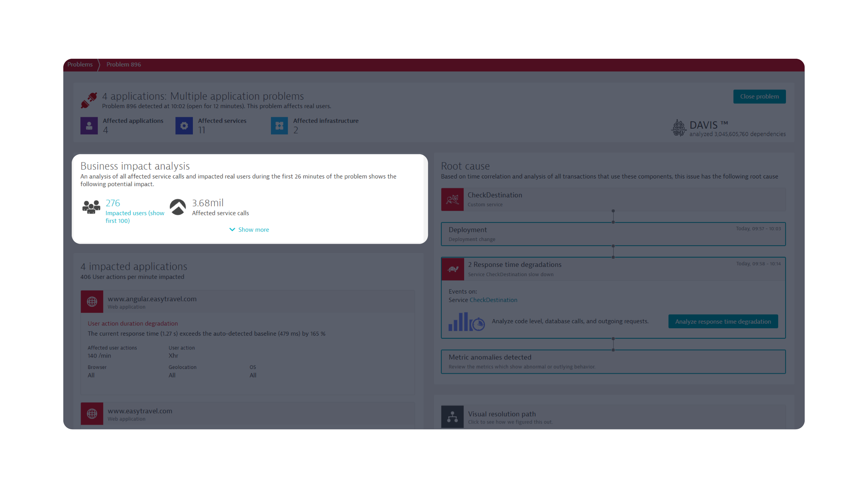Click Affected user actions 140 /min value
Screen dimensions: 868x488
point(99,355)
